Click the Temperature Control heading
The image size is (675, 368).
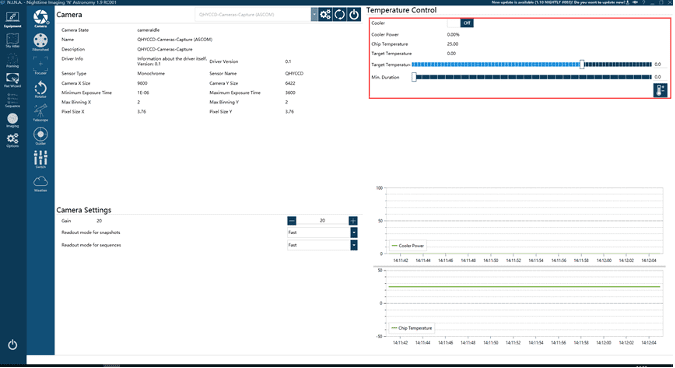(401, 10)
